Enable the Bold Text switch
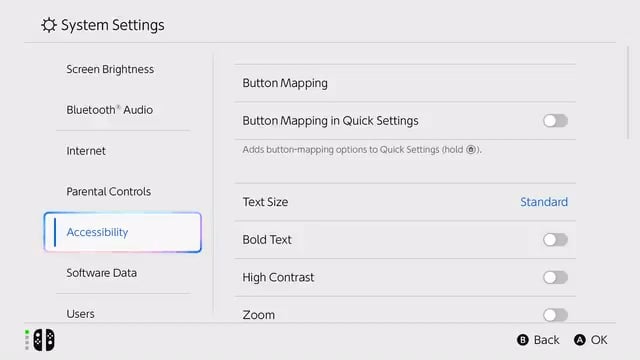 coord(555,240)
